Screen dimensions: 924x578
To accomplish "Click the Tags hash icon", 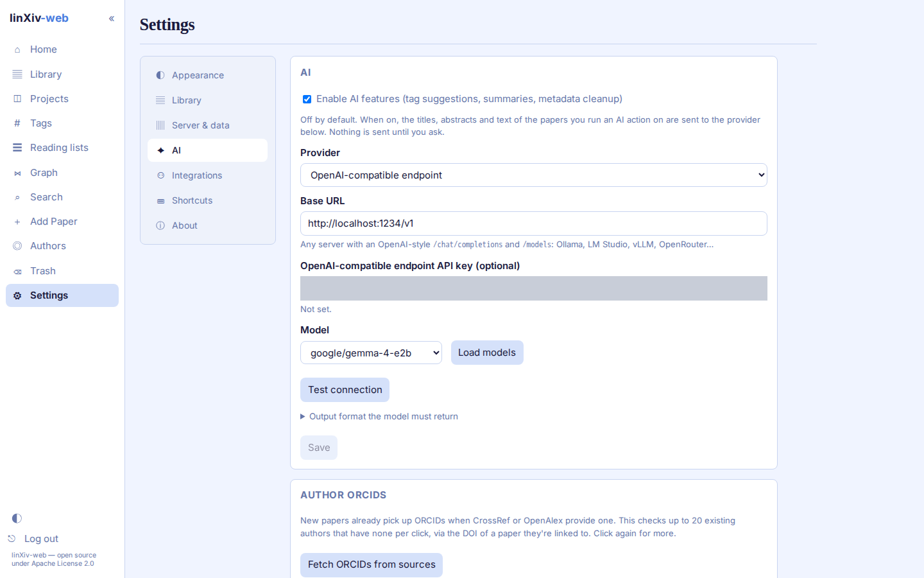I will 17,123.
